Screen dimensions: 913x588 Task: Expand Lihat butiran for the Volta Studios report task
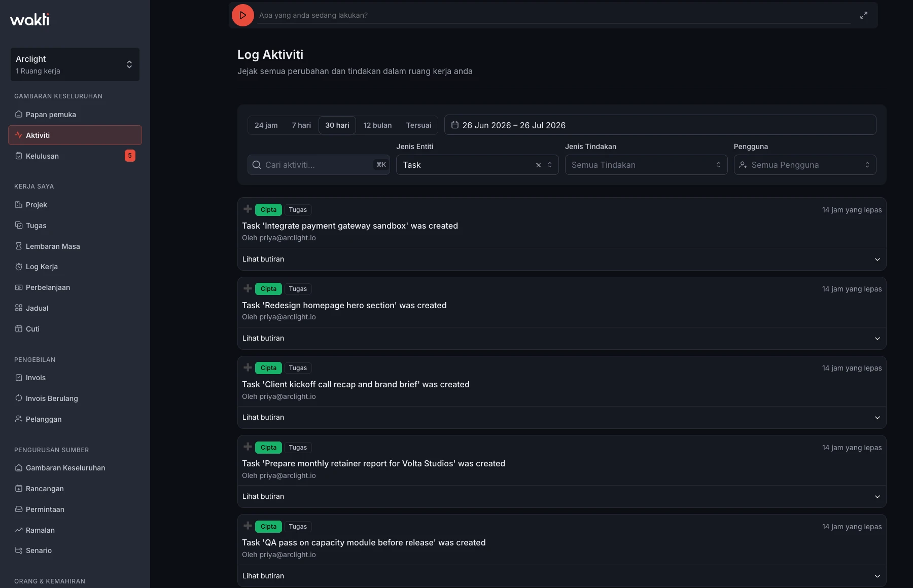[561, 496]
